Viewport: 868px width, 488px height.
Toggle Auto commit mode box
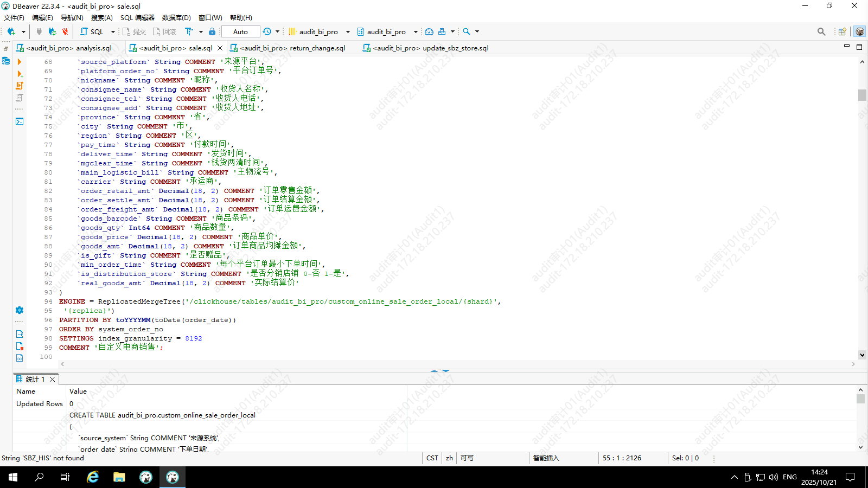(x=240, y=32)
